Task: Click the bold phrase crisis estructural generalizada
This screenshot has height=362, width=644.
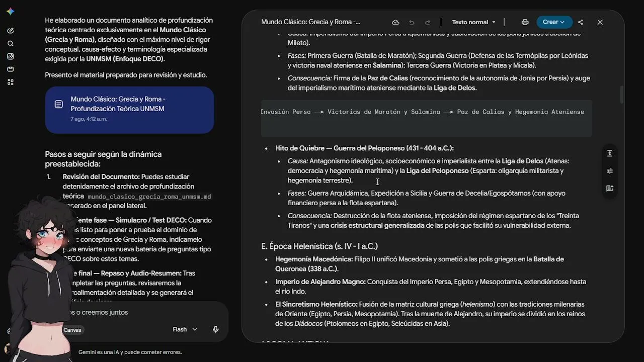Action: pyautogui.click(x=377, y=226)
